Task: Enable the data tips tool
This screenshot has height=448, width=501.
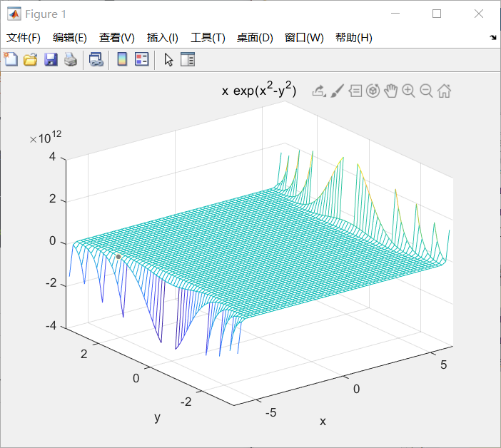Action: click(x=355, y=91)
